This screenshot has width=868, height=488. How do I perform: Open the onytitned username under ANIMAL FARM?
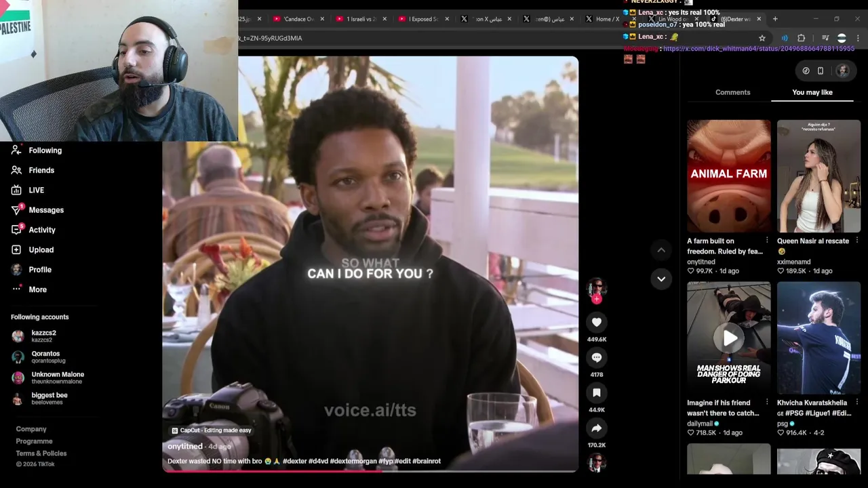[x=701, y=262]
